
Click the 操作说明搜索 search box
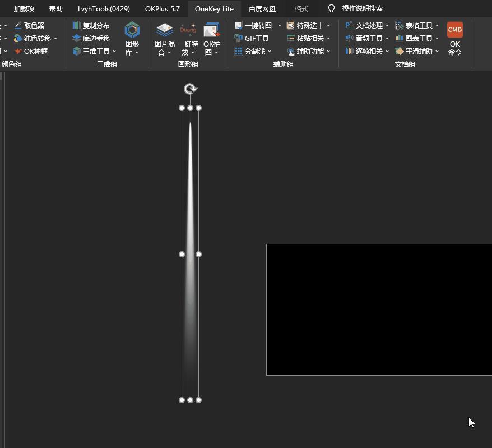pyautogui.click(x=363, y=8)
